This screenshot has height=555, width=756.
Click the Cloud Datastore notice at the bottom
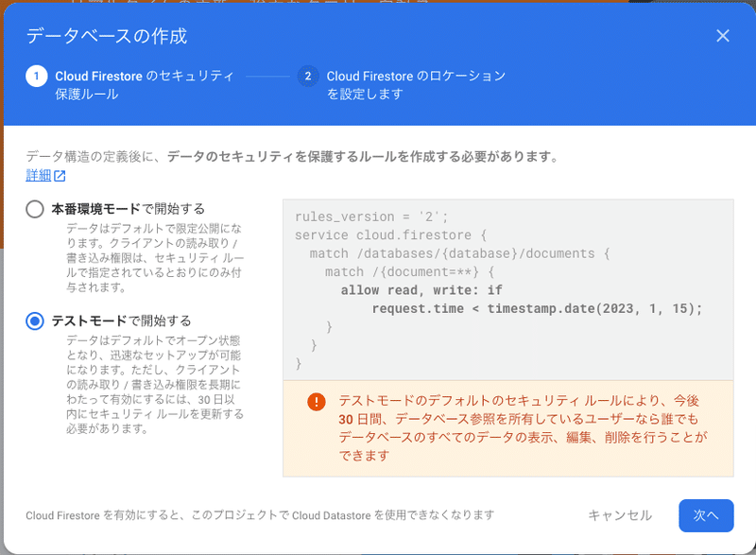(x=260, y=515)
